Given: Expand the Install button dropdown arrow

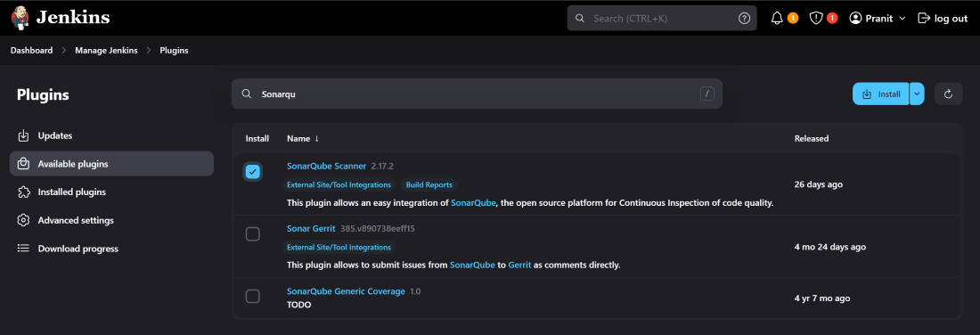Looking at the screenshot, I should coord(917,94).
